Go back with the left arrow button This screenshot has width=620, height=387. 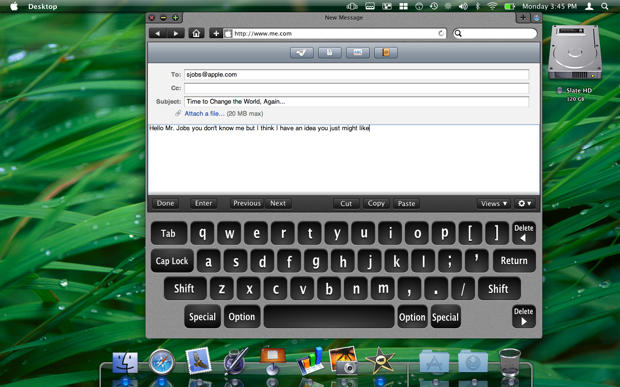tap(158, 34)
